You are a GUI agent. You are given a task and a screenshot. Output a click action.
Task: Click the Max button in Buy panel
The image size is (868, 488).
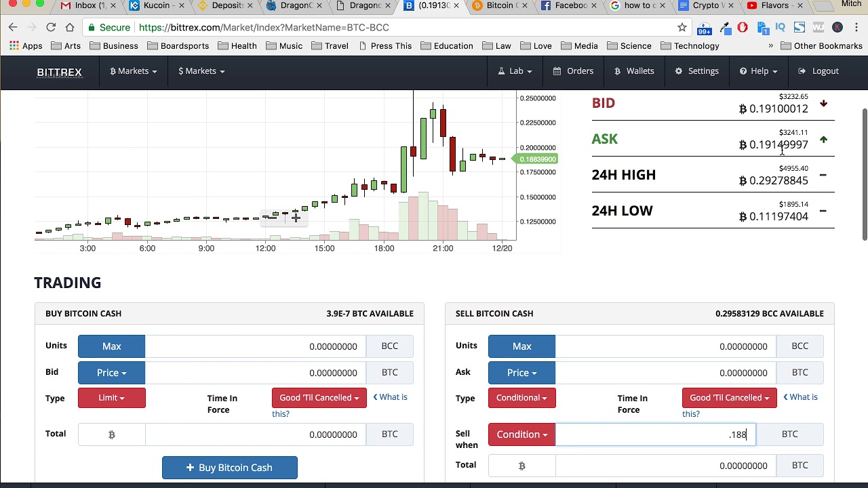111,346
